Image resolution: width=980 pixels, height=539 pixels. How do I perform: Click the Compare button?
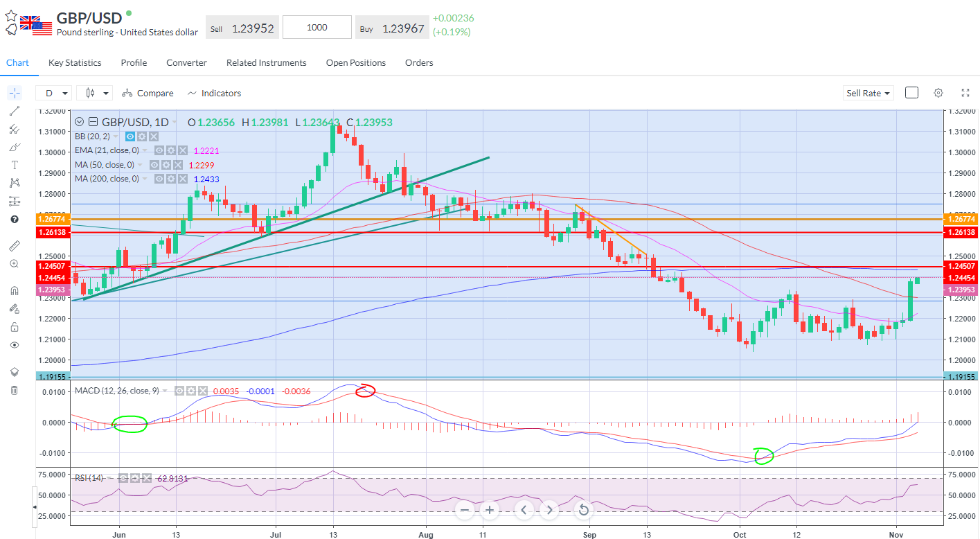pyautogui.click(x=148, y=93)
